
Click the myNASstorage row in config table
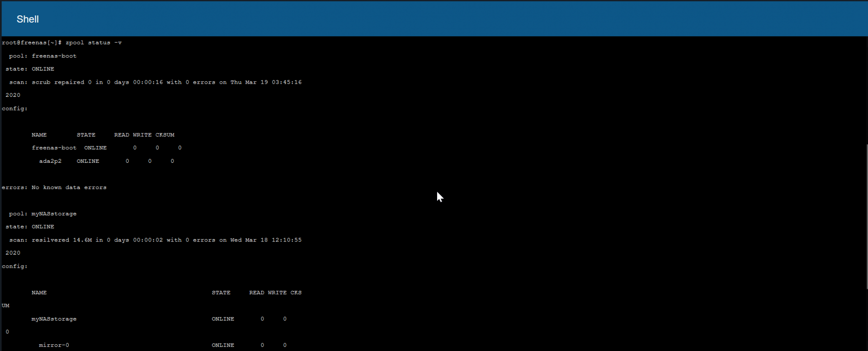[159, 319]
